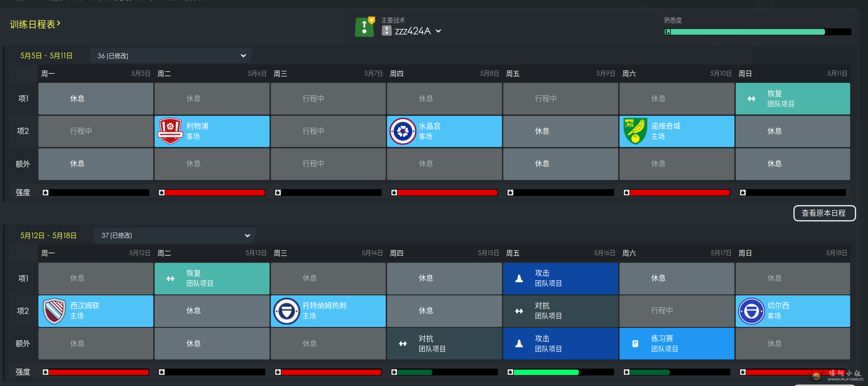Select the Monday May 5 column header
This screenshot has width=868, height=386.
pos(95,74)
